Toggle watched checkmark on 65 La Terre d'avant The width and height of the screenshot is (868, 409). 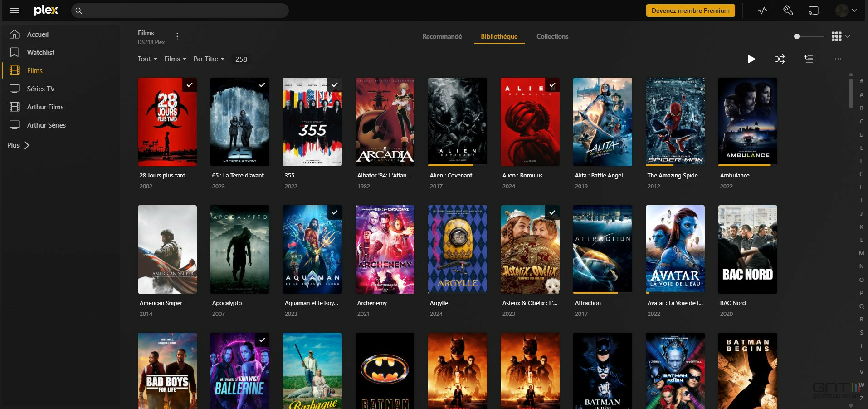tap(262, 85)
